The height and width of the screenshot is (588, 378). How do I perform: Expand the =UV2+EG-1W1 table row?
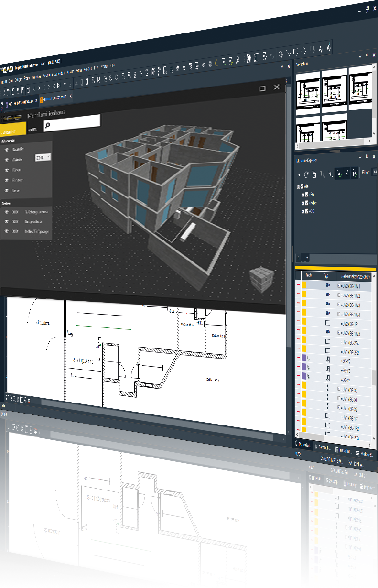point(339,286)
